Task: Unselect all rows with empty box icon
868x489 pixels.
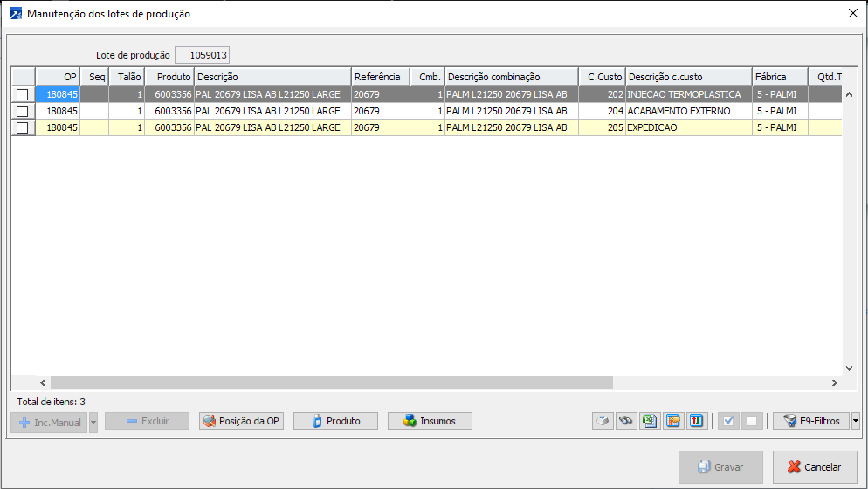Action: (752, 421)
